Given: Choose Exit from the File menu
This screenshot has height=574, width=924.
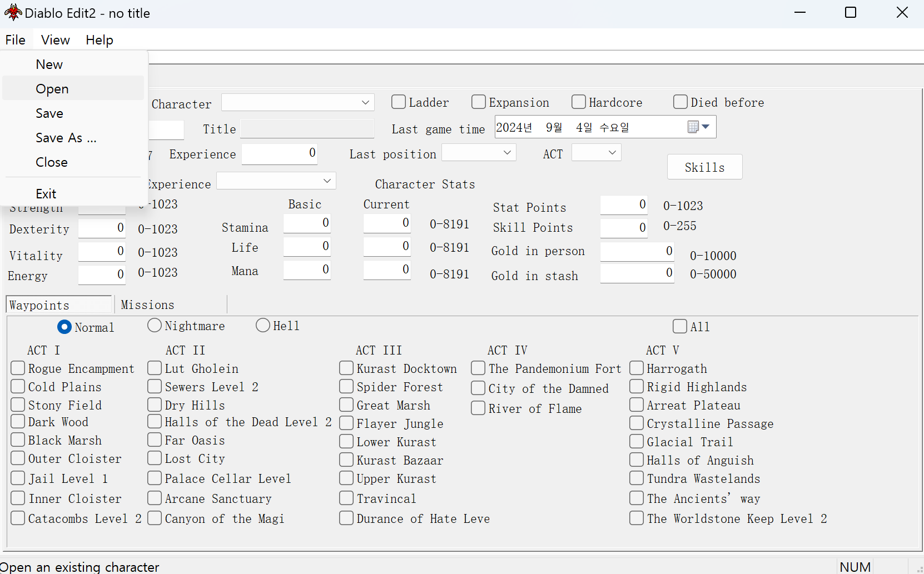Looking at the screenshot, I should click(73, 194).
